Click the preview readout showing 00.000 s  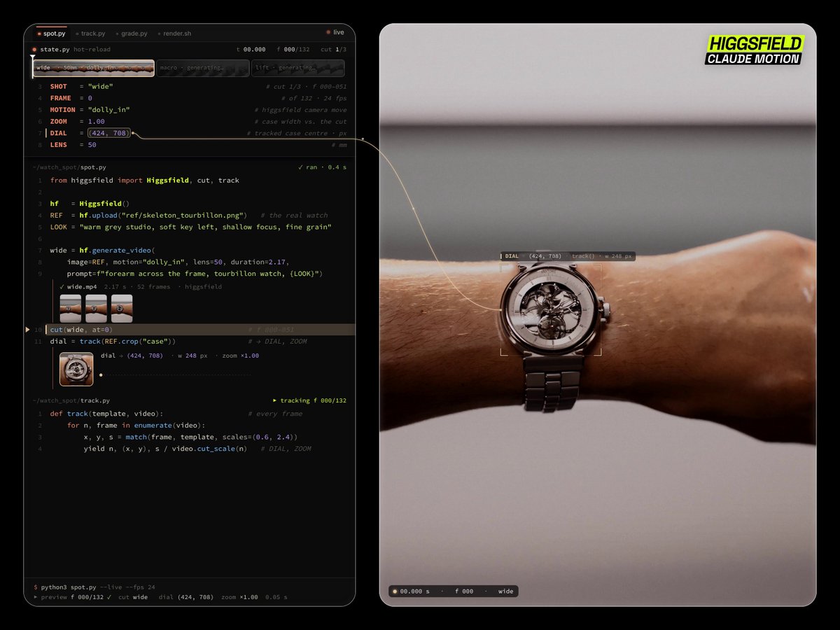pos(454,591)
